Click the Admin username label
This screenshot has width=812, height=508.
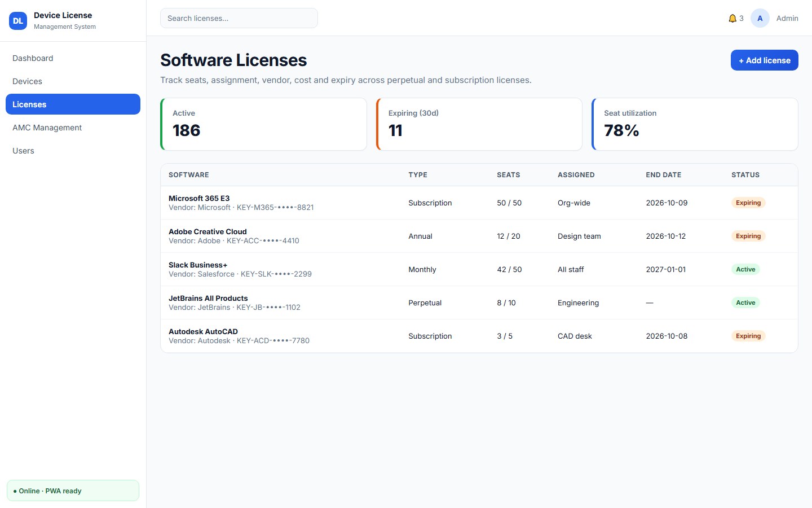[x=787, y=19]
